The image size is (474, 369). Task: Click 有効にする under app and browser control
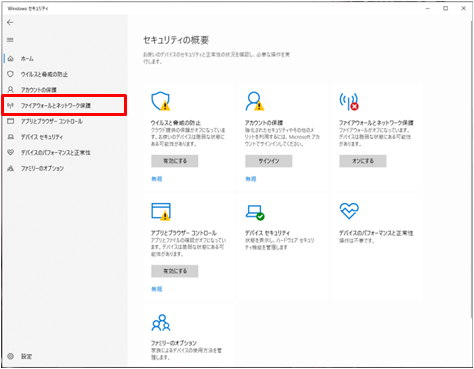click(175, 271)
